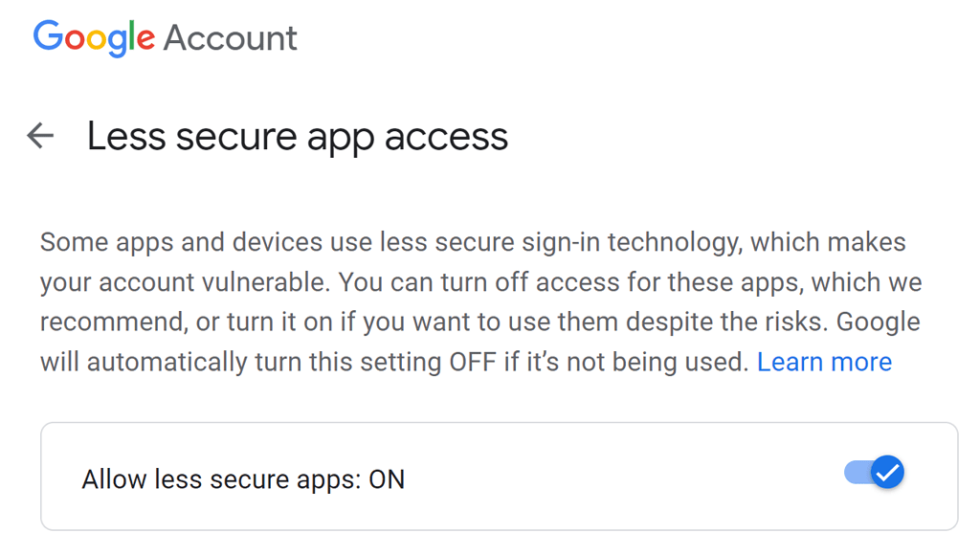980x555 pixels.
Task: Turn off the Allow less secure apps toggle
Action: (875, 472)
